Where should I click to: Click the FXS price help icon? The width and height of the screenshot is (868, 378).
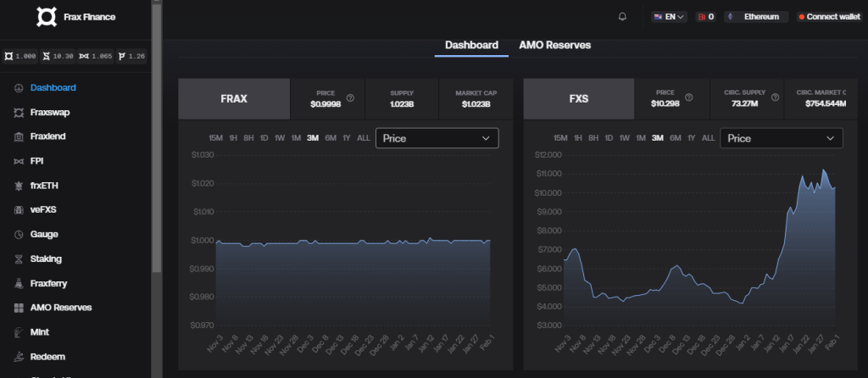pyautogui.click(x=689, y=97)
